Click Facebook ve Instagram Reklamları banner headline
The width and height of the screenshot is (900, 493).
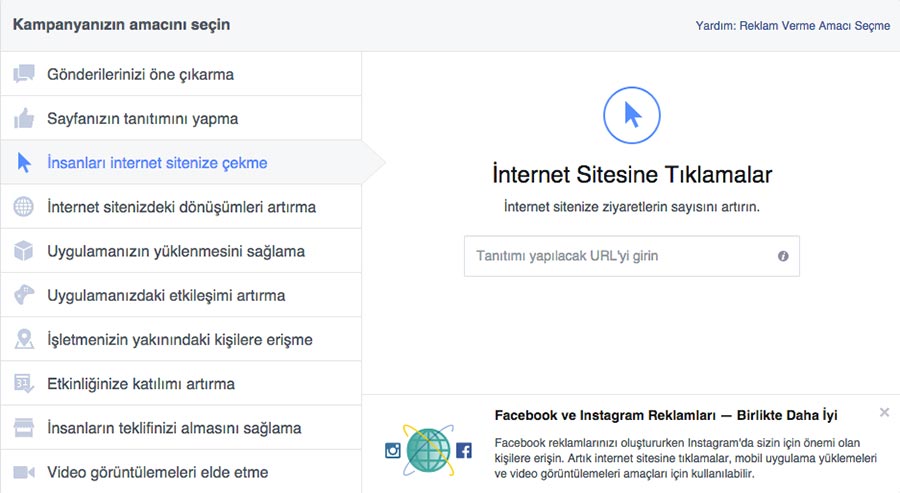pos(666,415)
